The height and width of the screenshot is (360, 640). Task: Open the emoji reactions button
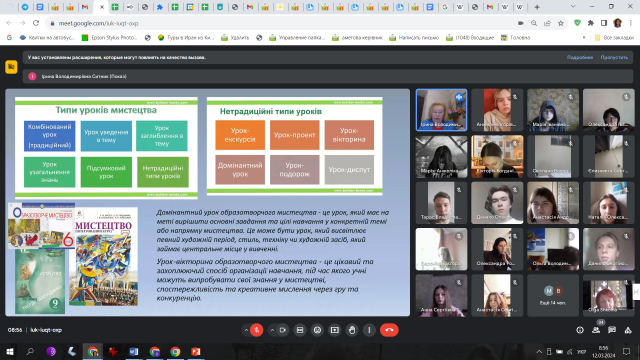[317, 330]
